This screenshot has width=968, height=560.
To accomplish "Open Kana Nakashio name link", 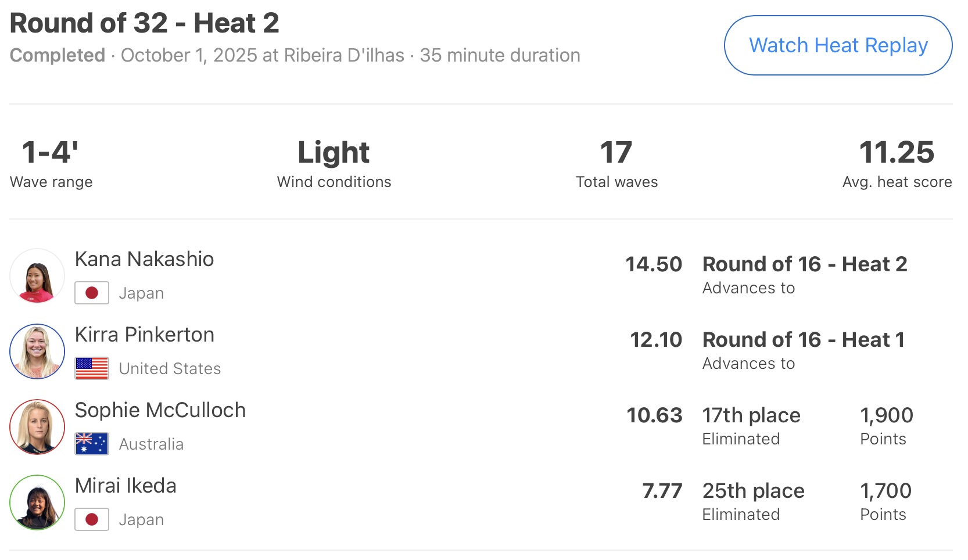I will 145,259.
